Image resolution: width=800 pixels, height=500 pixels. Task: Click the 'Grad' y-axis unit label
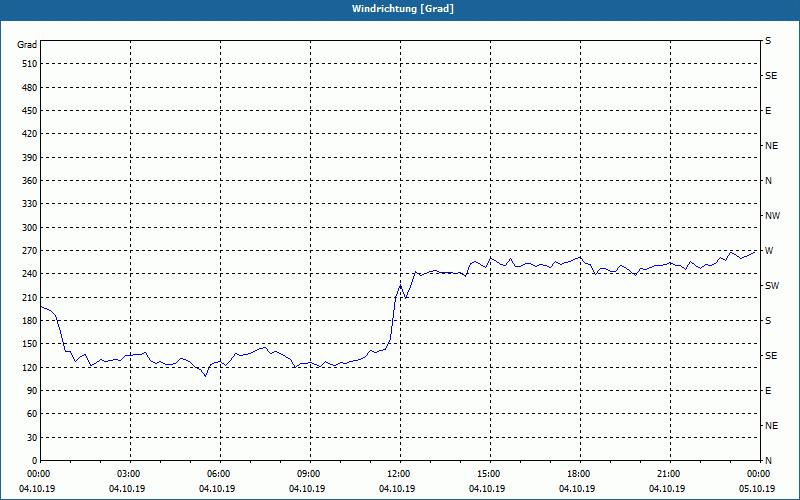pyautogui.click(x=27, y=45)
